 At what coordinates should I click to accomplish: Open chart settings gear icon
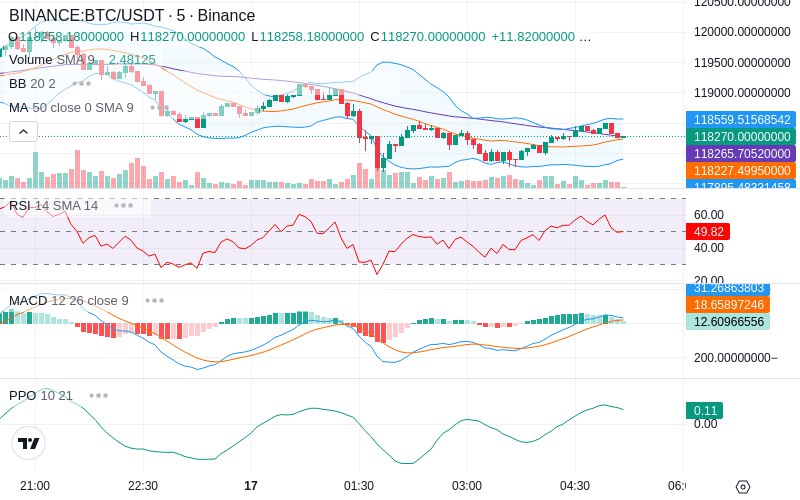tap(743, 487)
